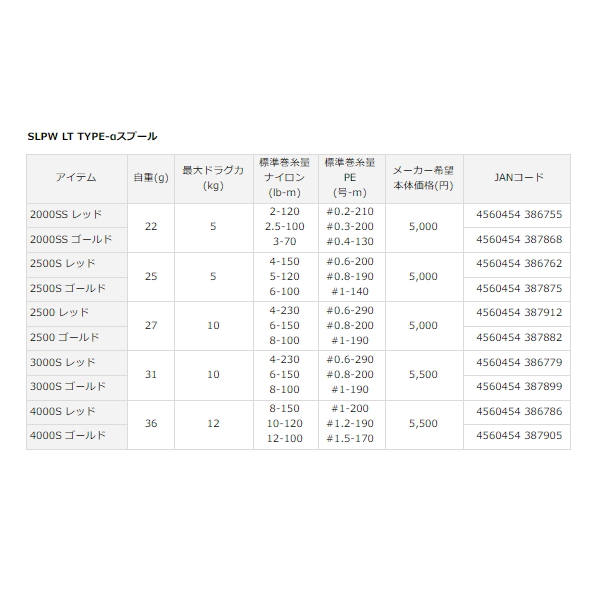This screenshot has width=600, height=600.
Task: Click the 2500S ゴールド item cell
Action: click(x=77, y=289)
